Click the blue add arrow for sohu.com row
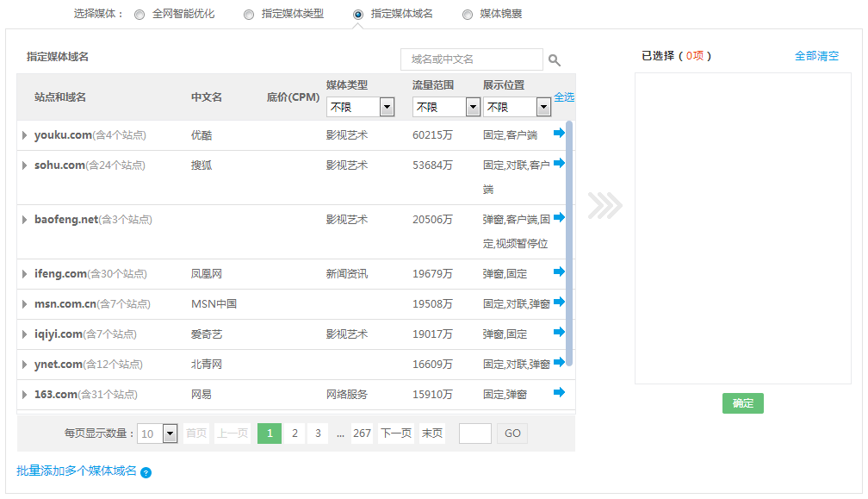 coord(561,163)
